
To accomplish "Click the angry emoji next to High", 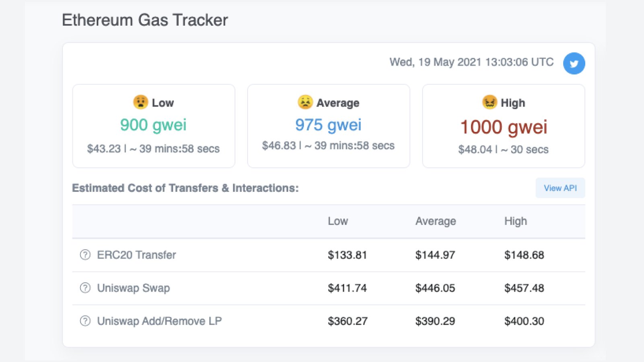I will coord(489,102).
